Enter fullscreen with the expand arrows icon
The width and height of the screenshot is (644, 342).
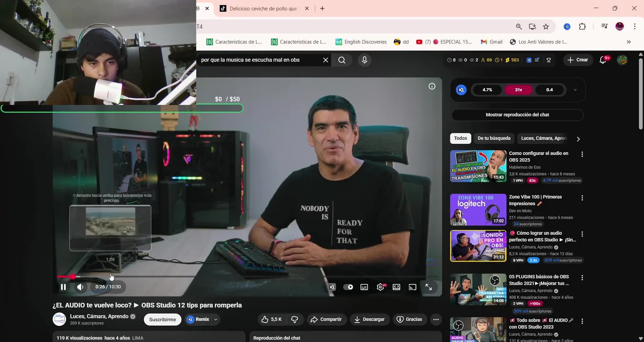[429, 287]
